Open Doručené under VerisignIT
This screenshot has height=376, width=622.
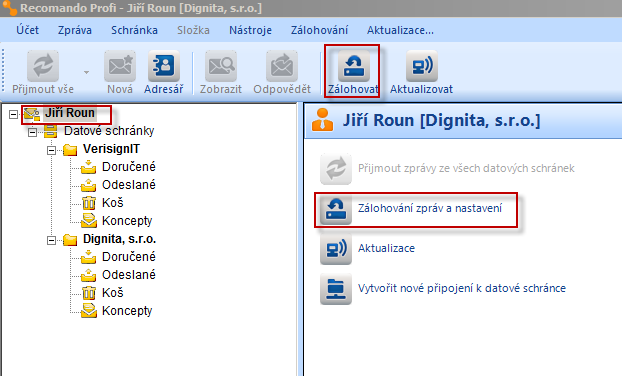tap(129, 167)
